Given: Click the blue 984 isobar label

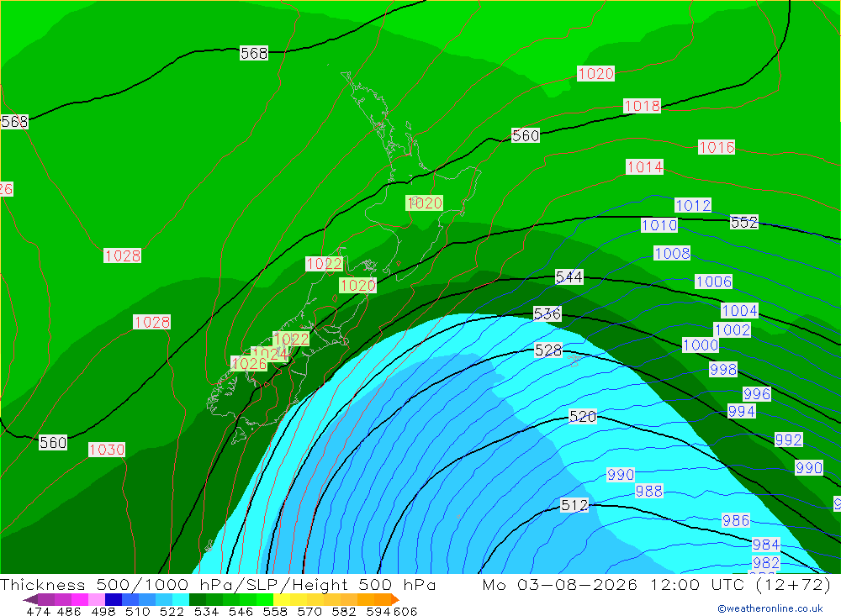Looking at the screenshot, I should coord(766,545).
